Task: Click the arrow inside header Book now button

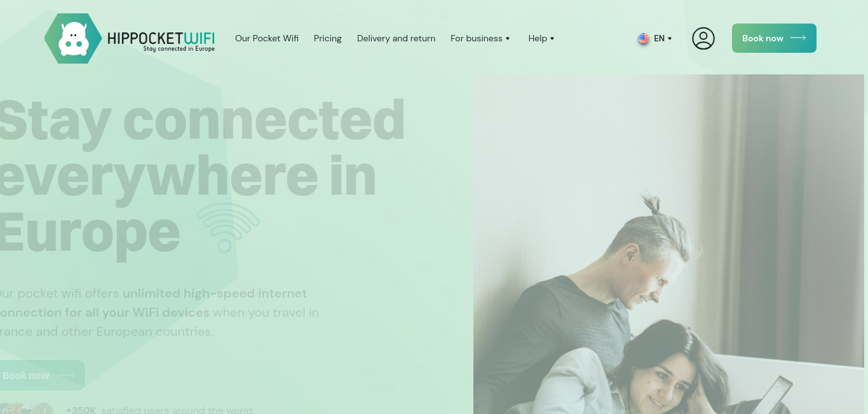Action: tap(798, 38)
